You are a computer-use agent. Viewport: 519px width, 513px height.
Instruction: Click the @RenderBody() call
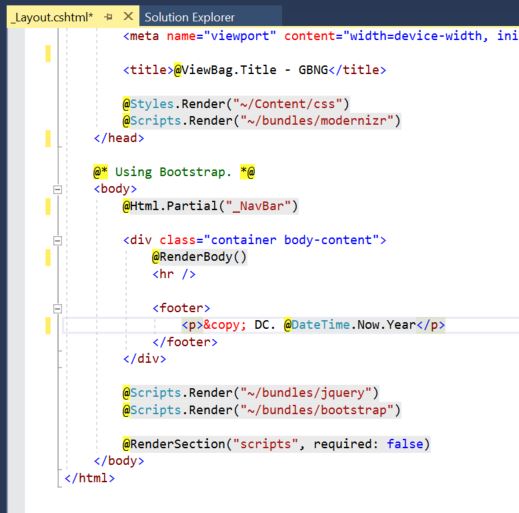199,257
